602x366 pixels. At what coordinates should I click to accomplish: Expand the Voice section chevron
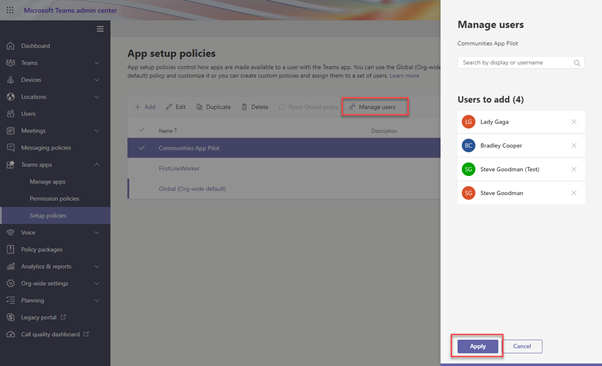coord(97,232)
